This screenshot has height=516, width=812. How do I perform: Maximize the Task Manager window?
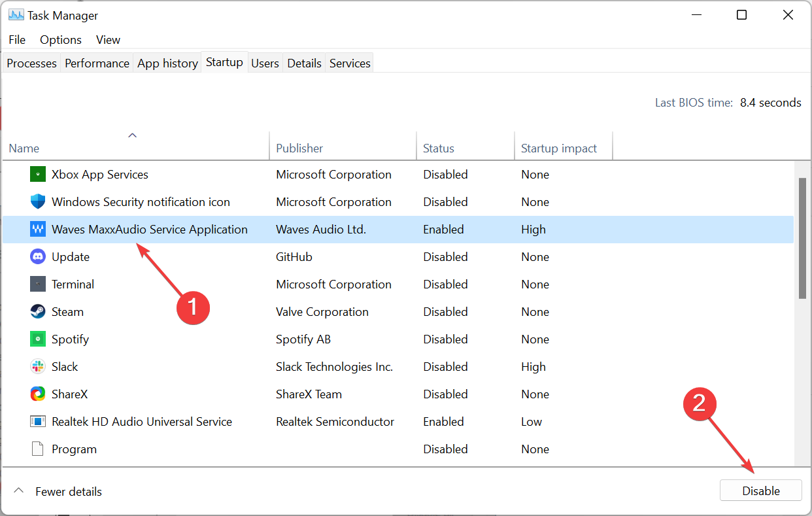(741, 15)
